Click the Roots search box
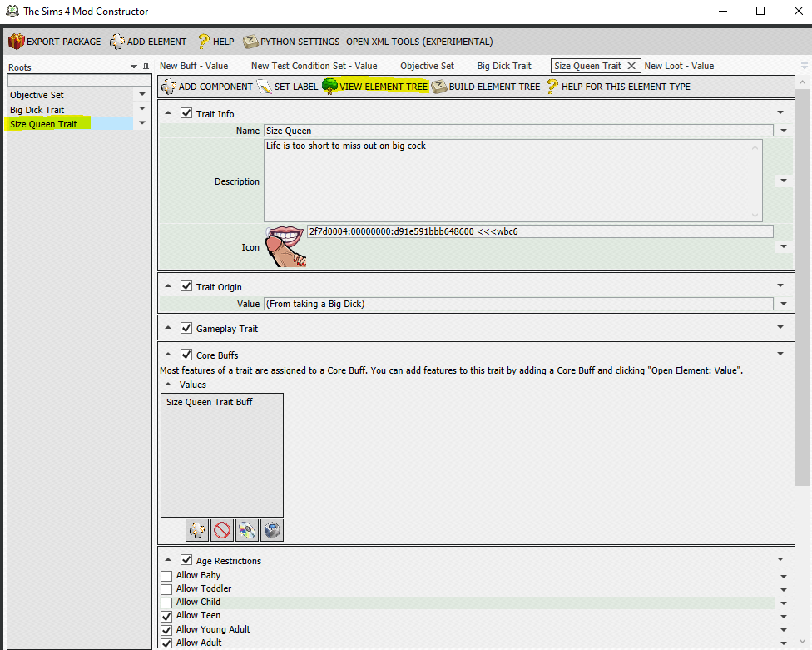Screen dimensions: 812x650 [79, 80]
